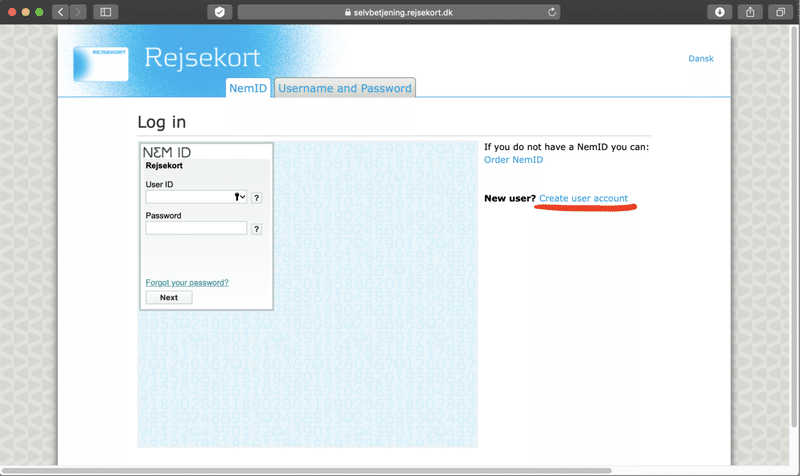The image size is (800, 476).
Task: Click the NEM ID heading in login box
Action: [x=167, y=152]
